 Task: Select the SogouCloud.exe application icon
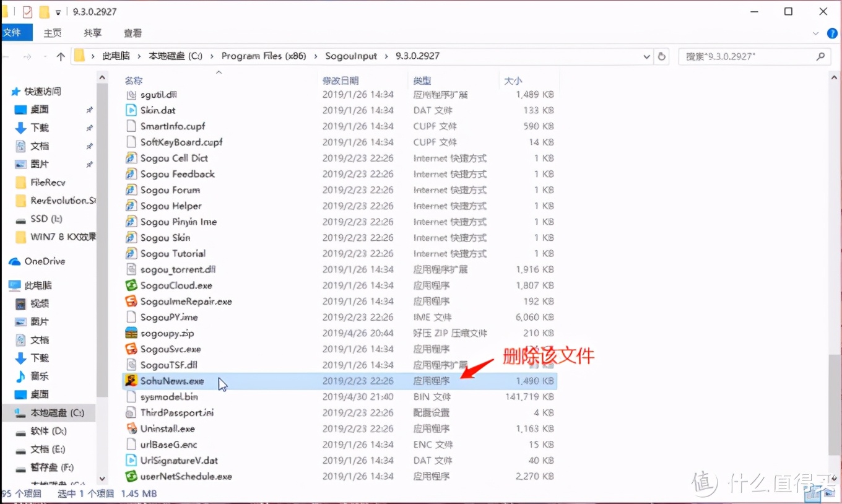(131, 285)
